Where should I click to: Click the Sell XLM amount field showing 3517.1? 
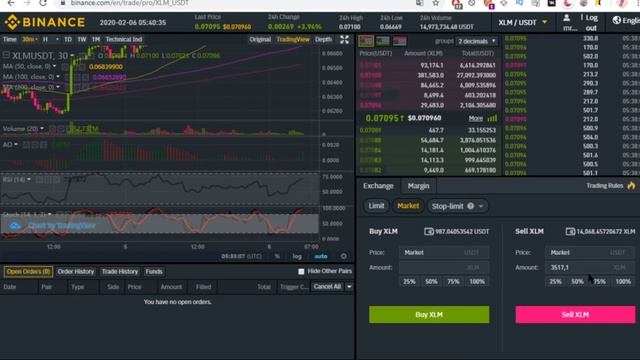[x=589, y=267]
